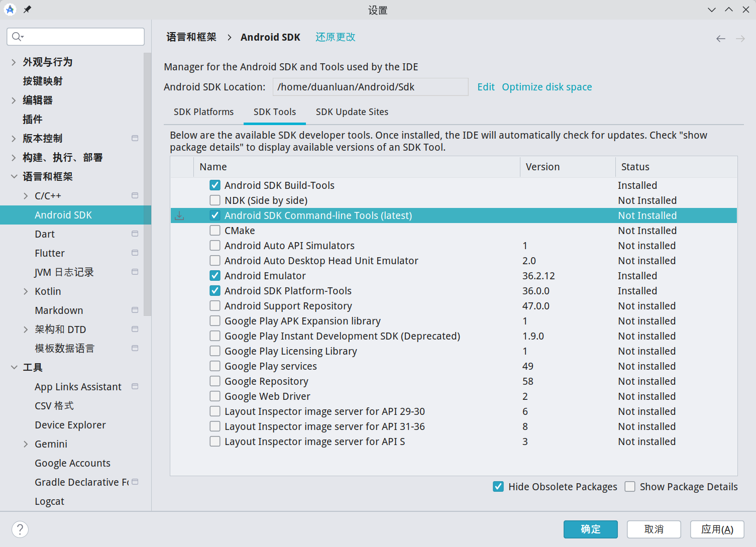Click the help question mark icon
756x547 pixels.
[20, 529]
